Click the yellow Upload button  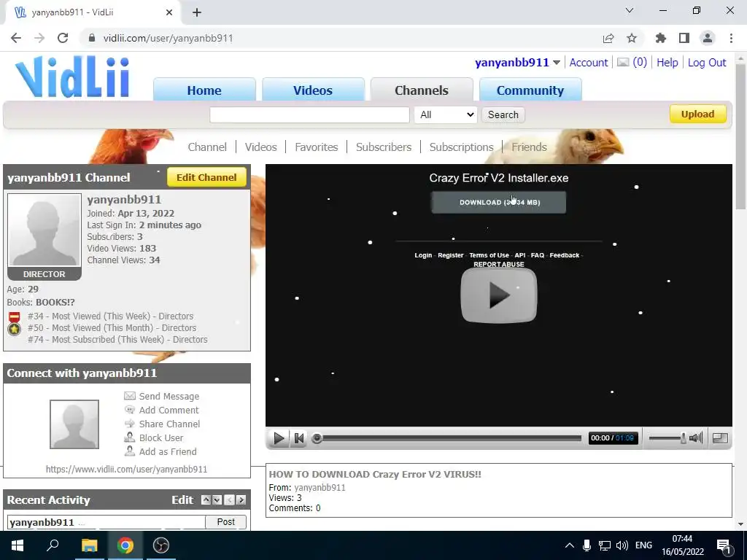tap(698, 114)
